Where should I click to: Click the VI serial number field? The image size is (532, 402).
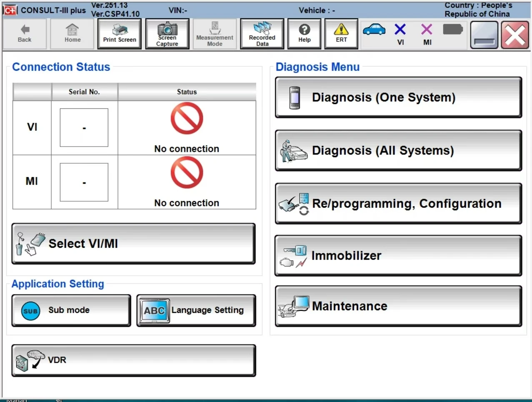point(84,127)
